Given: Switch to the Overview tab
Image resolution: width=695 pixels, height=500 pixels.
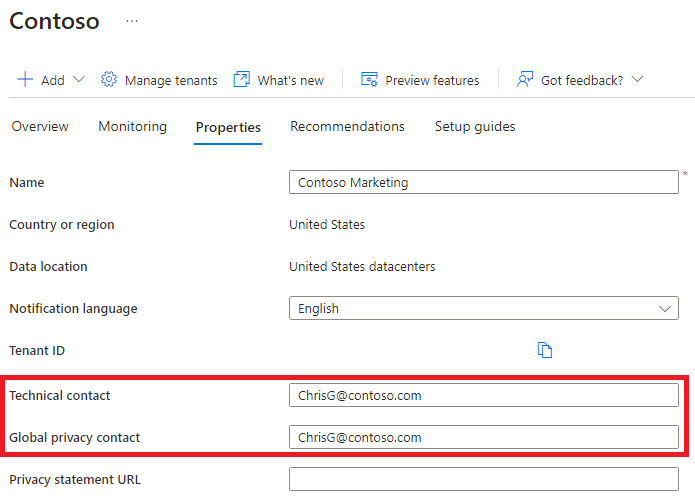Looking at the screenshot, I should pyautogui.click(x=40, y=127).
